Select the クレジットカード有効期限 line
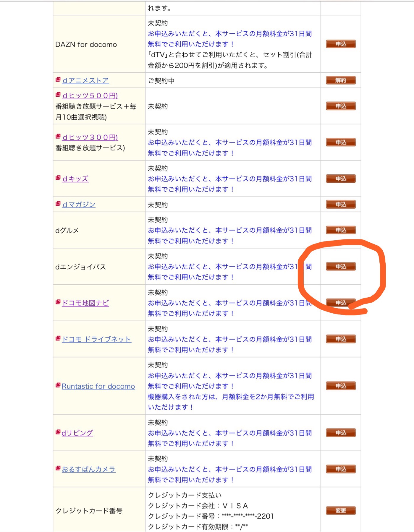 point(198,527)
